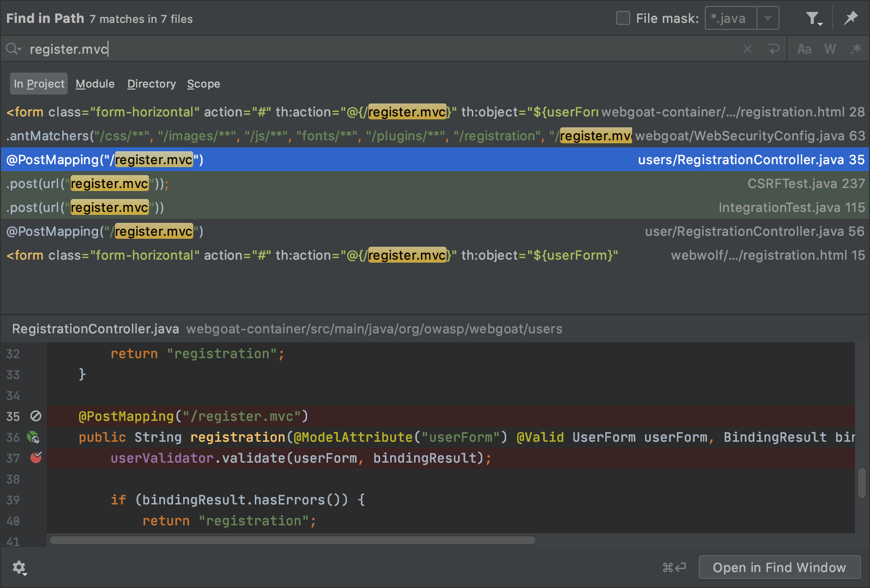
Task: Enable the File mask checkbox
Action: coord(623,18)
